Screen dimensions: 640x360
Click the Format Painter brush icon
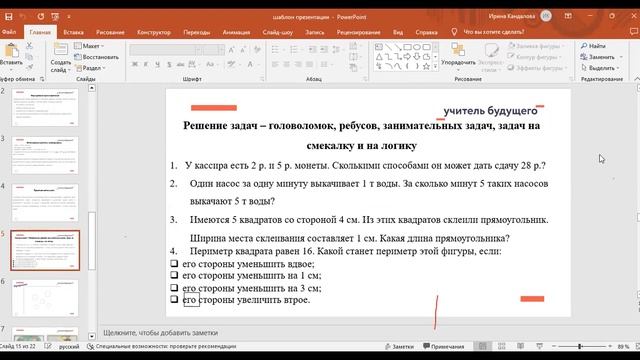tap(29, 67)
